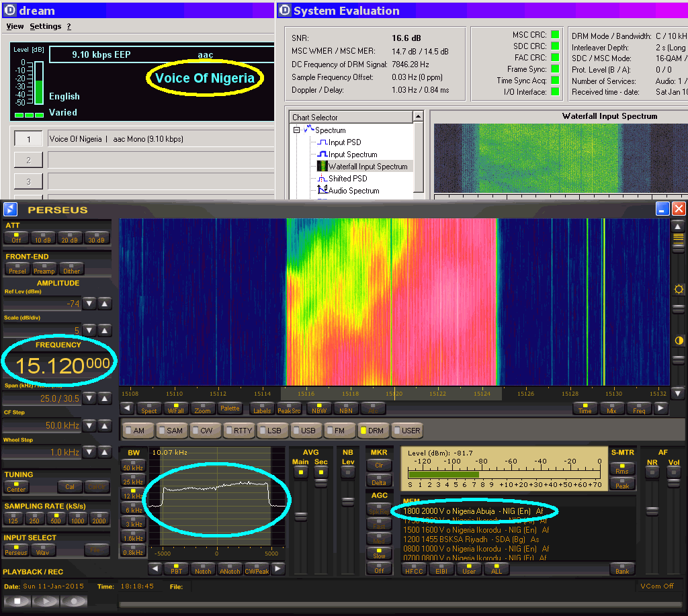Enable the Preamp front-end toggle
This screenshot has height=616, width=688.
point(44,269)
